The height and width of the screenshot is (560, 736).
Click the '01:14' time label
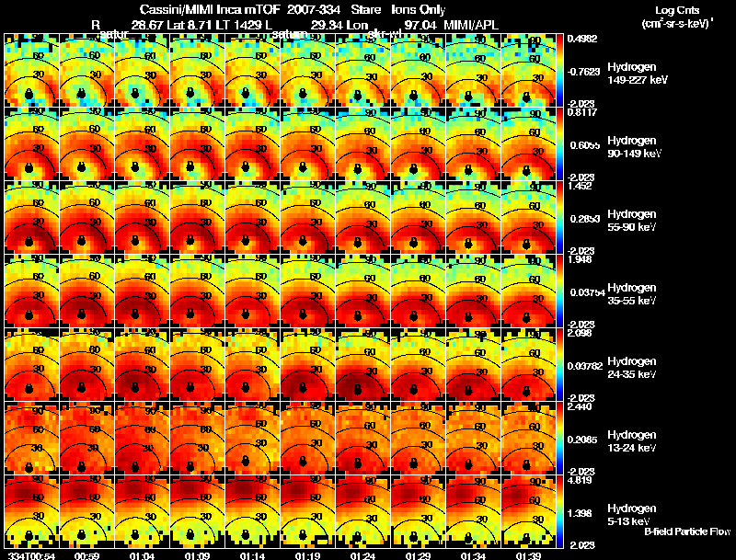point(251,555)
